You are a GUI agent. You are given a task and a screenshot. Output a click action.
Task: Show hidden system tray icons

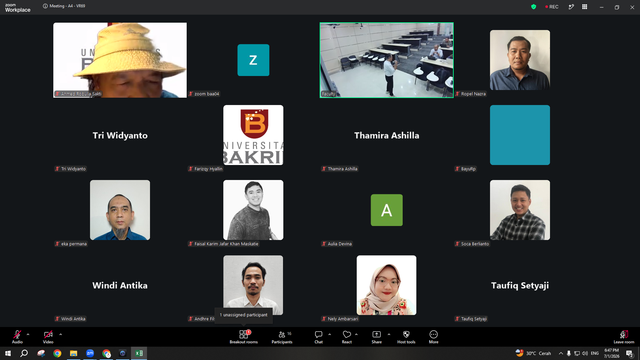point(561,353)
